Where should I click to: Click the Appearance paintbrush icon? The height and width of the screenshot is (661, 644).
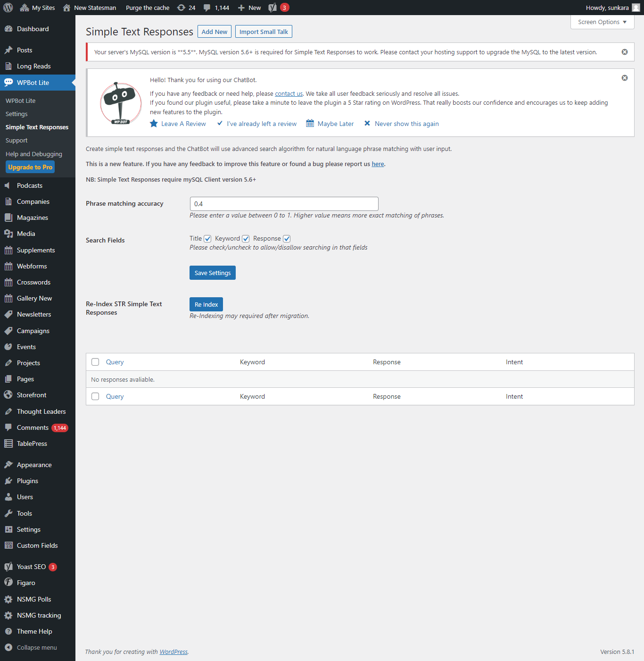click(8, 465)
